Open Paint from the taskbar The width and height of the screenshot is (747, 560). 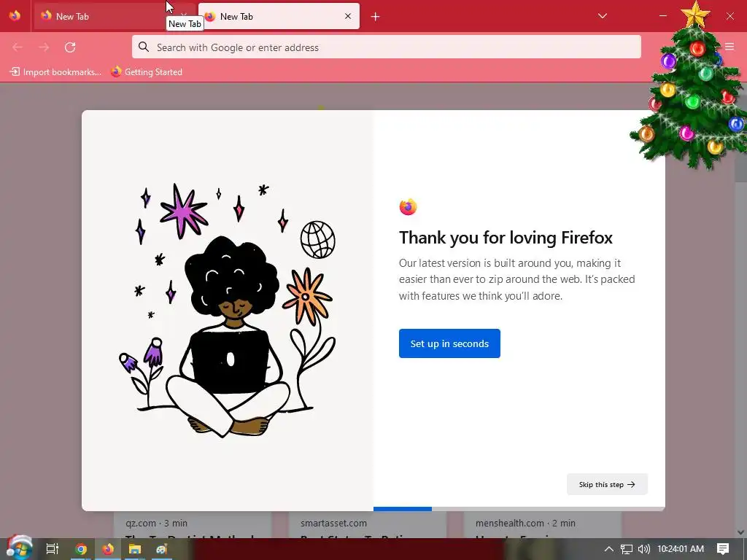tap(162, 549)
